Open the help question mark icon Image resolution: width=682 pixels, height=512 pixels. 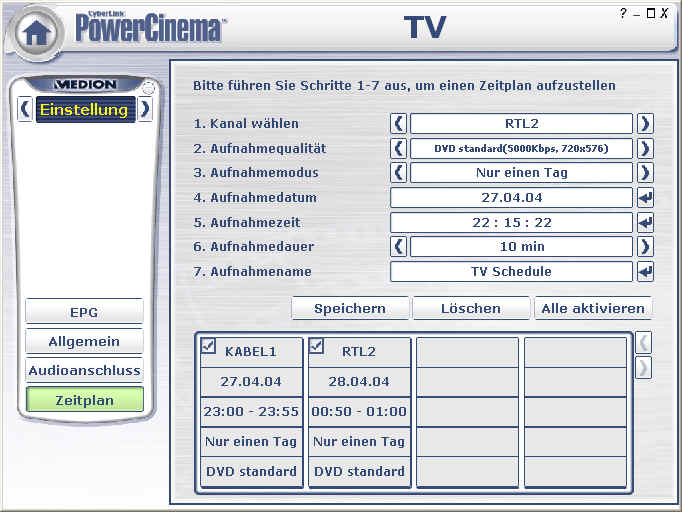tap(623, 13)
